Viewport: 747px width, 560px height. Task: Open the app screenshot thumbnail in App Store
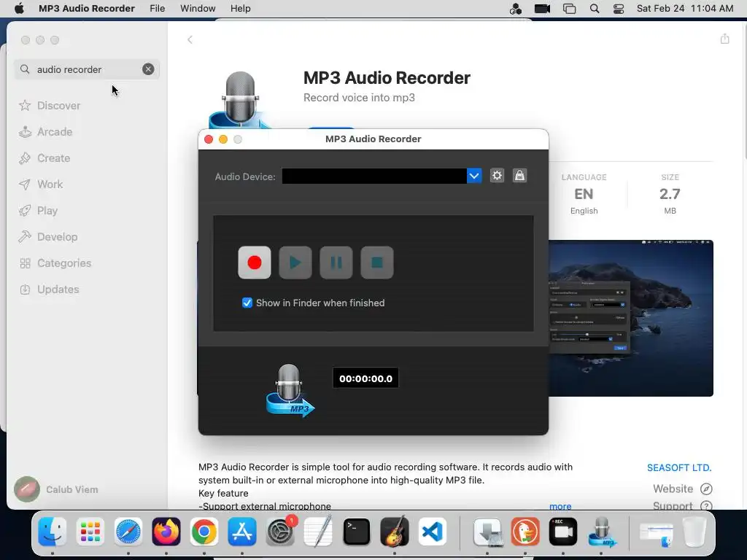point(631,318)
